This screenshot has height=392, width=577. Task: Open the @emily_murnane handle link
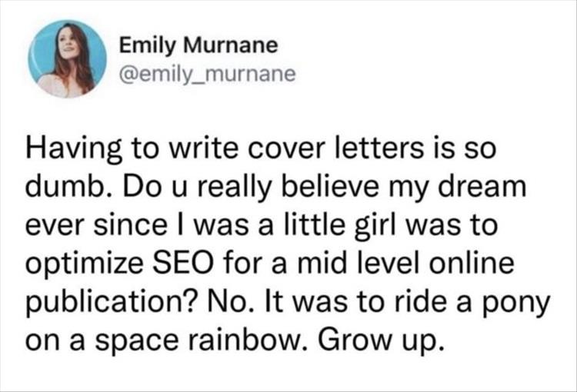(208, 74)
